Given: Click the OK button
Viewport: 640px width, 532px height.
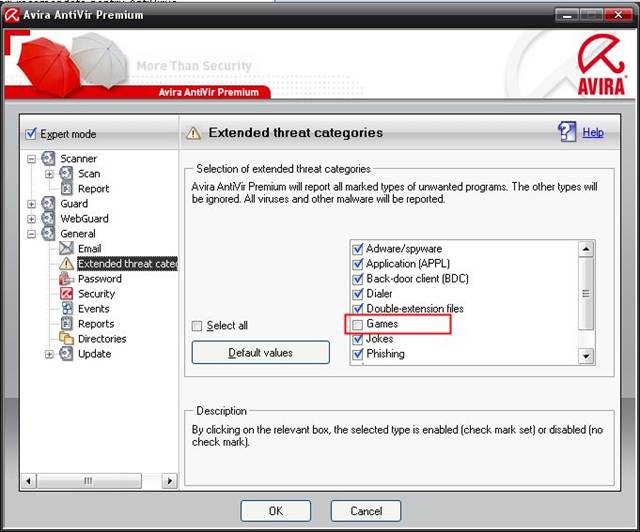Looking at the screenshot, I should coord(275,511).
